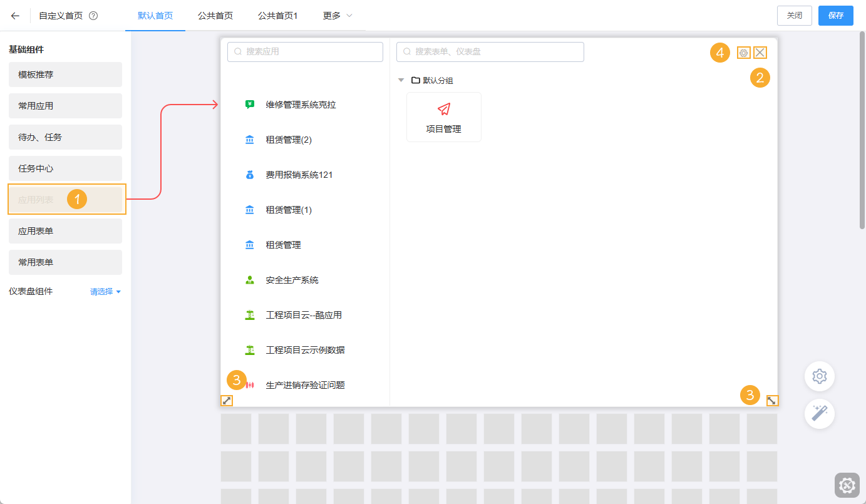Click the widget close X icon
Image resolution: width=866 pixels, height=504 pixels.
[x=760, y=52]
